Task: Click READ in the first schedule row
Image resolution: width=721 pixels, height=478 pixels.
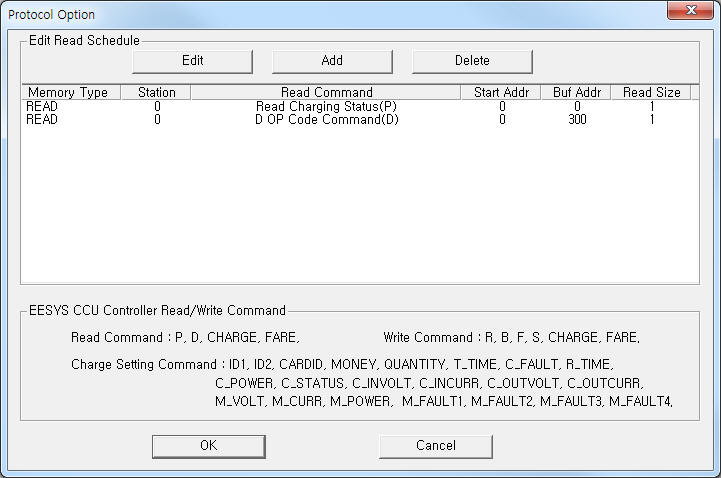Action: point(42,106)
